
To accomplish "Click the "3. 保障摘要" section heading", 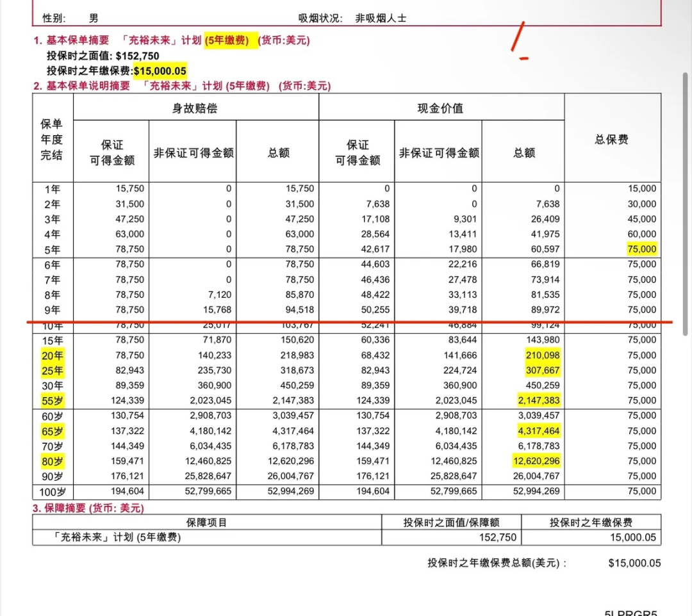I will click(x=89, y=508).
